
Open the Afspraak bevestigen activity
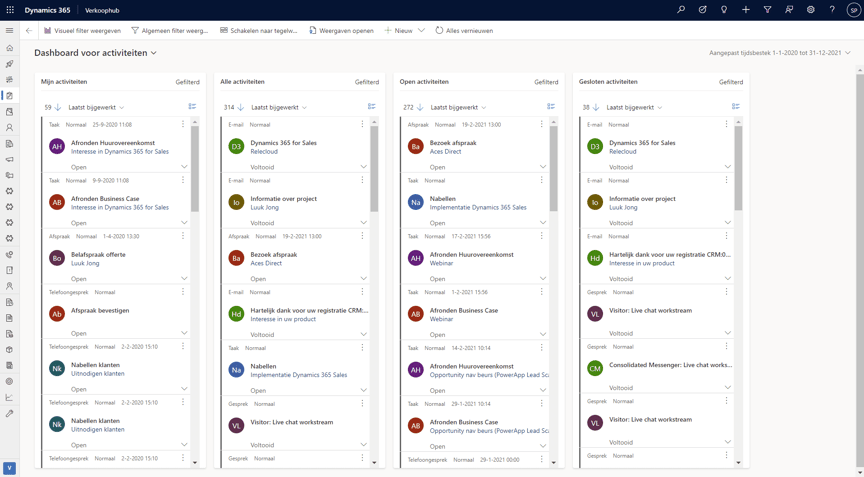coord(100,311)
